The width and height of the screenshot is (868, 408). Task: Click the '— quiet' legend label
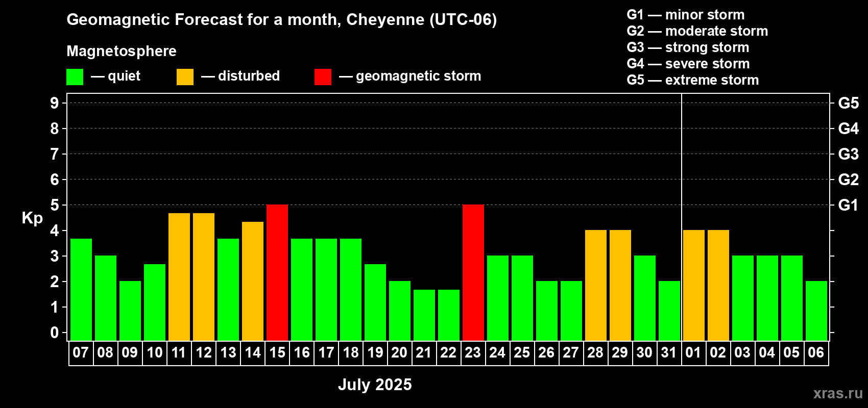116,76
